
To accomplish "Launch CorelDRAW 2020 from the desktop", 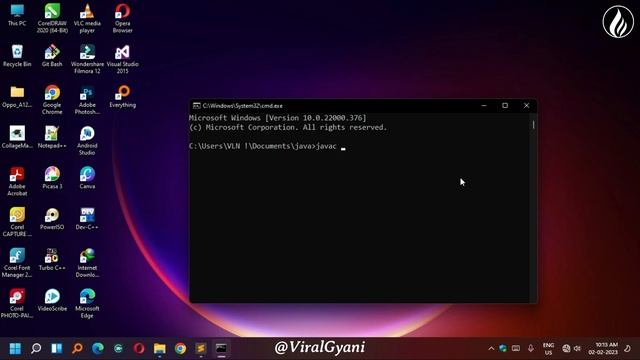I will click(52, 18).
